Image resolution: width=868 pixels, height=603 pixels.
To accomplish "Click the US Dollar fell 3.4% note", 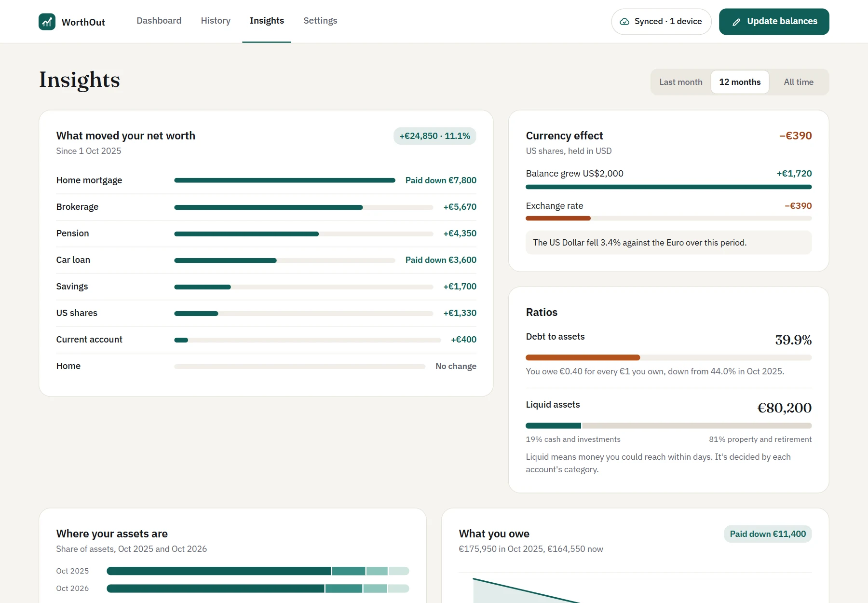I will coord(668,243).
